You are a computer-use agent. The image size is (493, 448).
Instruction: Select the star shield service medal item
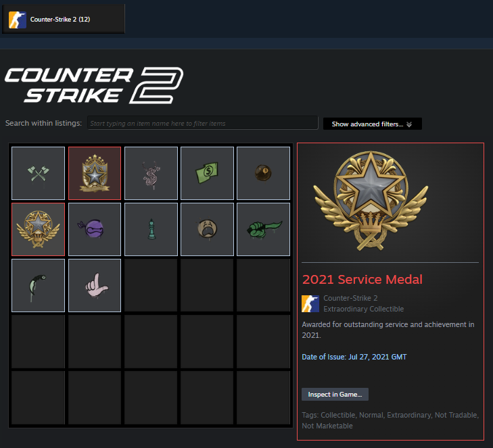(x=95, y=173)
